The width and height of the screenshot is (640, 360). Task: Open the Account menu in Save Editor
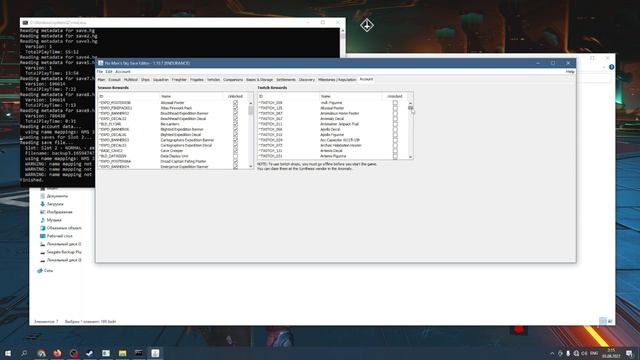point(122,71)
